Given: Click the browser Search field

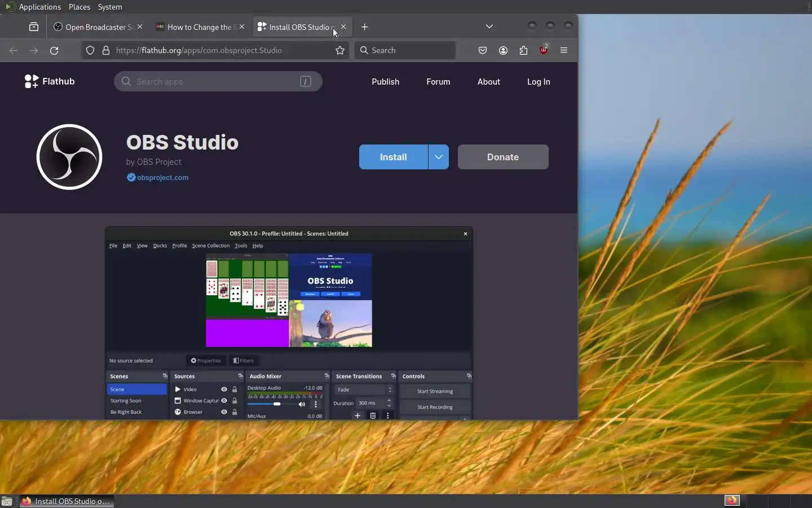Looking at the screenshot, I should click(405, 50).
